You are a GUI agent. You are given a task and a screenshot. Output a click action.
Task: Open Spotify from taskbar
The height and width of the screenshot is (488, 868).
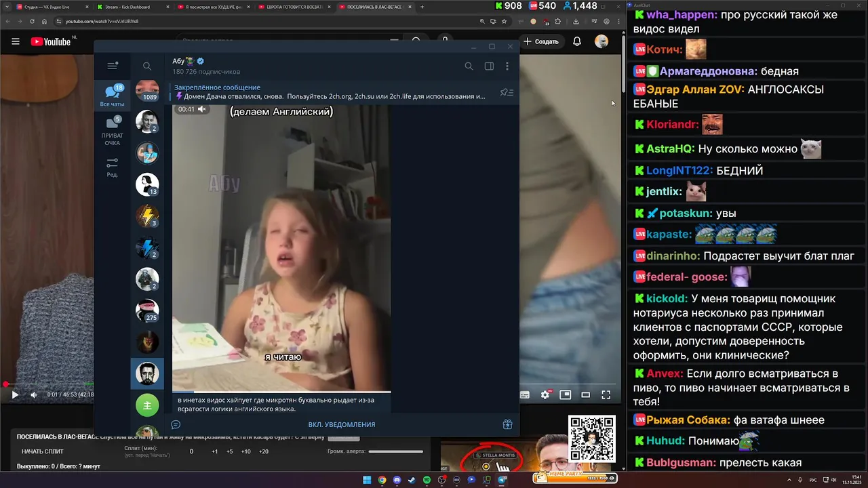(427, 480)
